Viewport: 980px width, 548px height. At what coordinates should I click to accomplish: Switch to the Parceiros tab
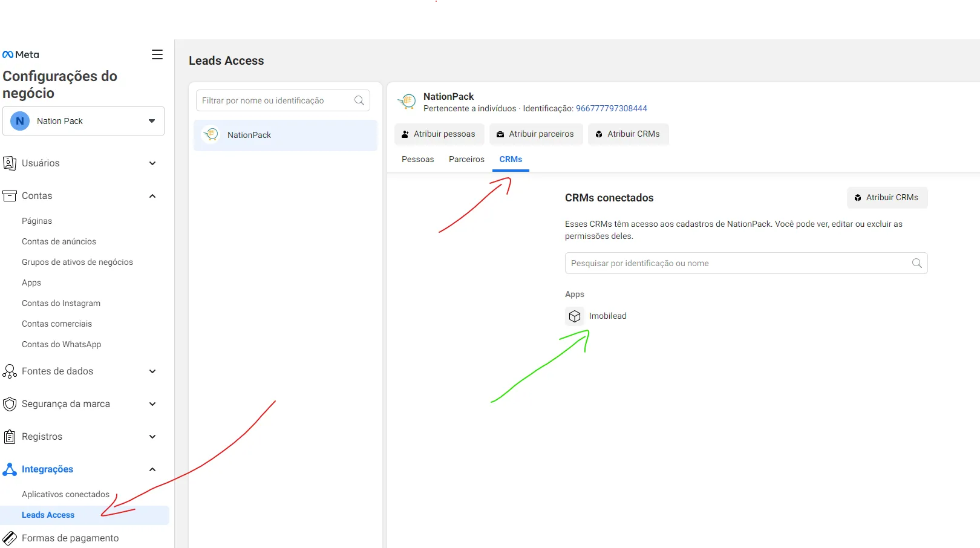pos(466,160)
